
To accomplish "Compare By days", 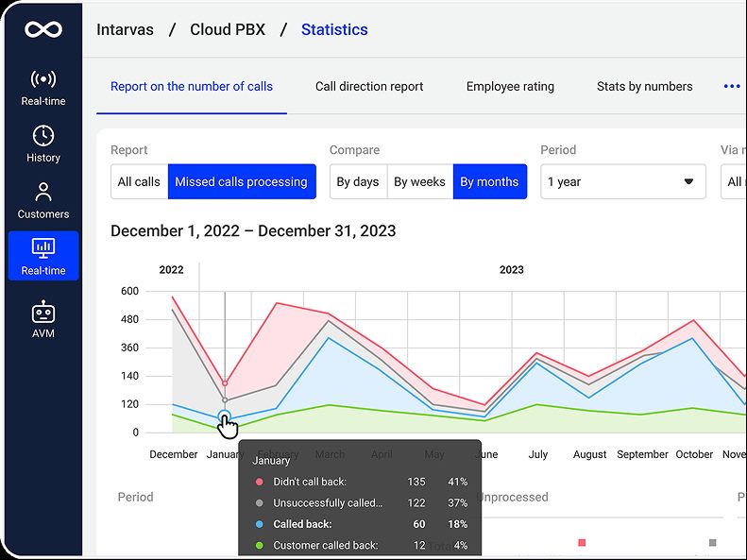I will click(x=358, y=181).
